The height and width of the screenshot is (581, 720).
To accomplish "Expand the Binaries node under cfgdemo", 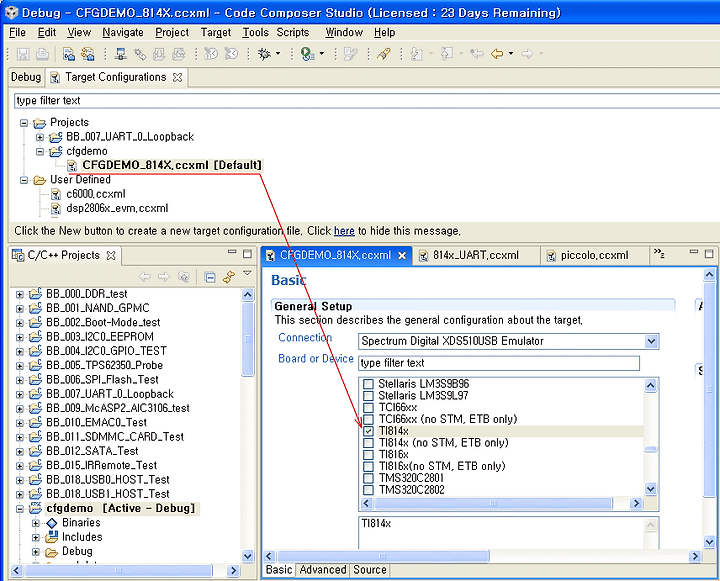I will tap(36, 523).
